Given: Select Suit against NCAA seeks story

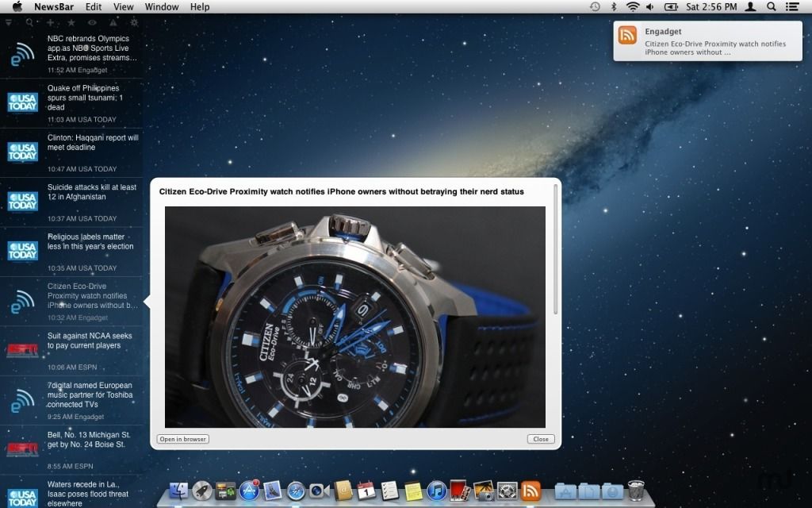Looking at the screenshot, I should click(x=71, y=350).
